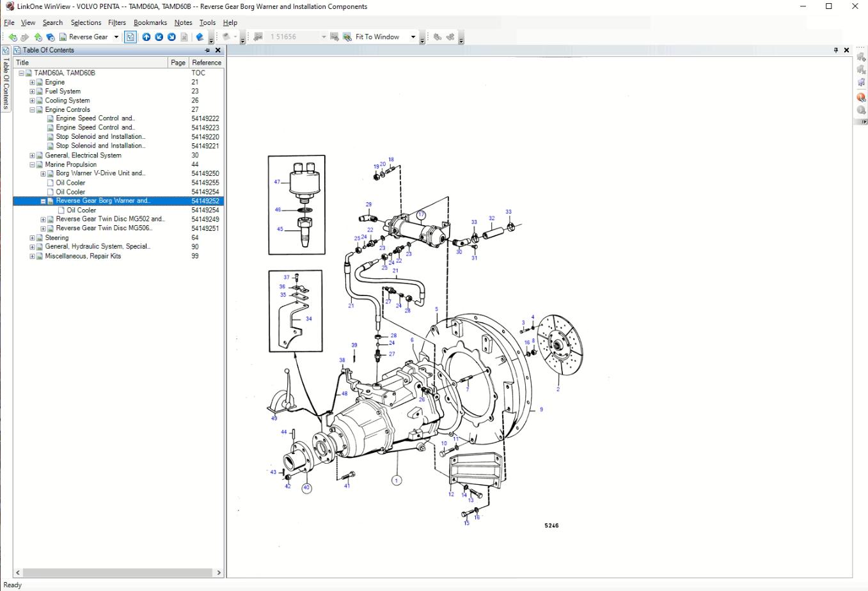This screenshot has width=868, height=591.
Task: Click callout number 47 on the diagram
Action: point(277,182)
